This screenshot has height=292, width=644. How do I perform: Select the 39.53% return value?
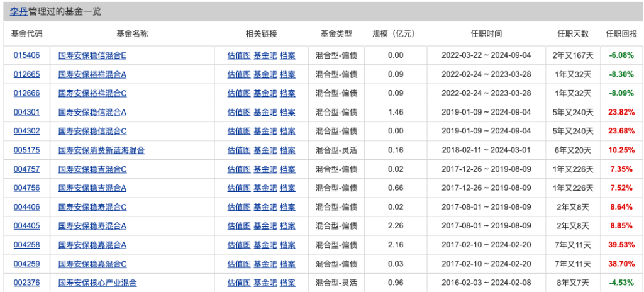coord(621,245)
